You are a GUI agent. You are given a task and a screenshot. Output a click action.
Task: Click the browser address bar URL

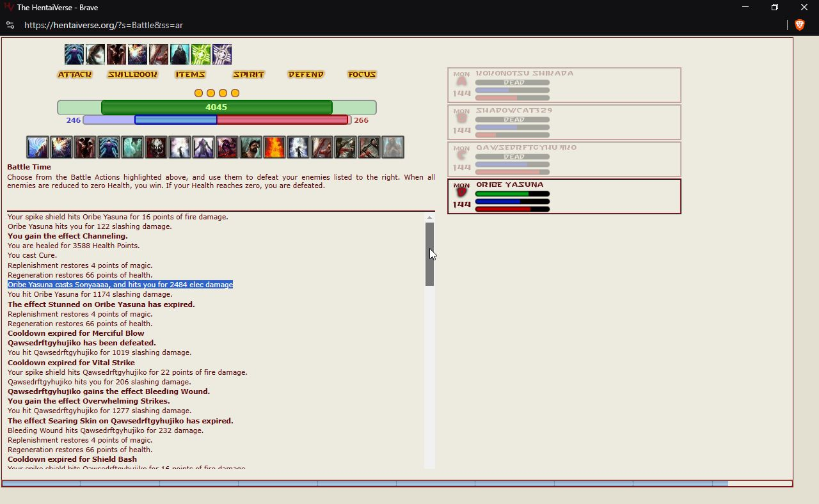tap(104, 25)
